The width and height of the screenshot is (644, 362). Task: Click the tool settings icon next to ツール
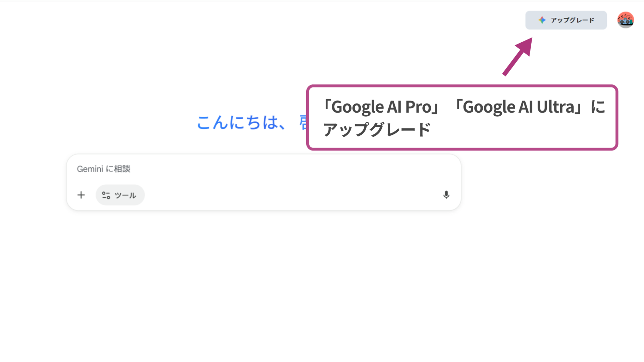pyautogui.click(x=106, y=195)
